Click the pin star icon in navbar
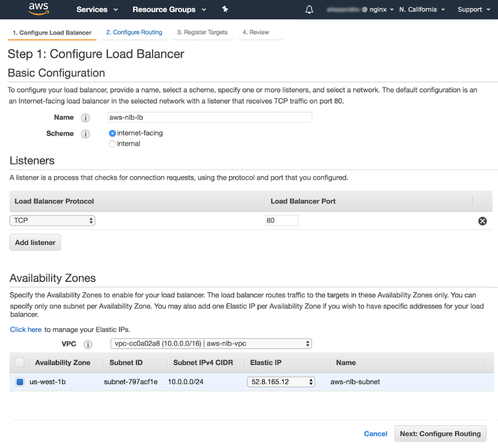 click(x=225, y=9)
